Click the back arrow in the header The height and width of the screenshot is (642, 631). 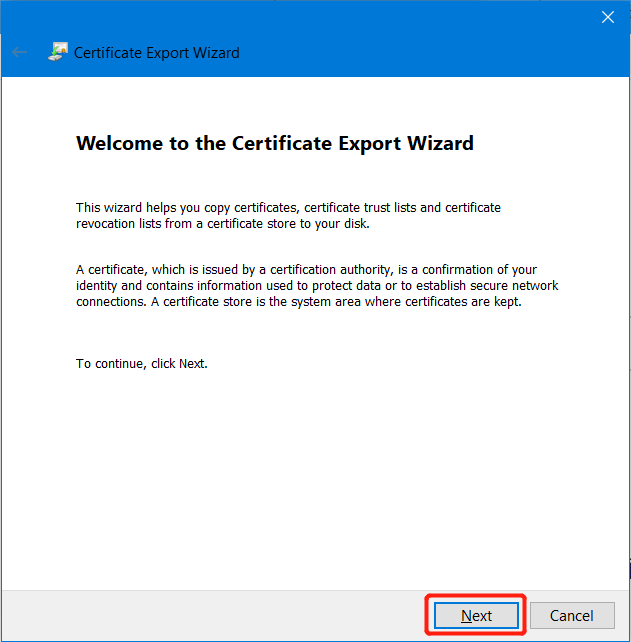point(20,52)
